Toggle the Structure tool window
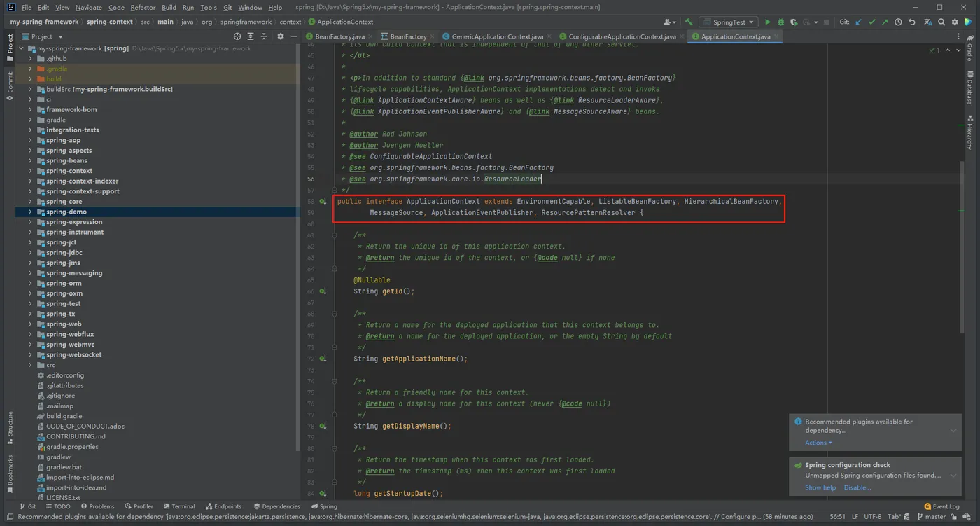 pos(10,427)
